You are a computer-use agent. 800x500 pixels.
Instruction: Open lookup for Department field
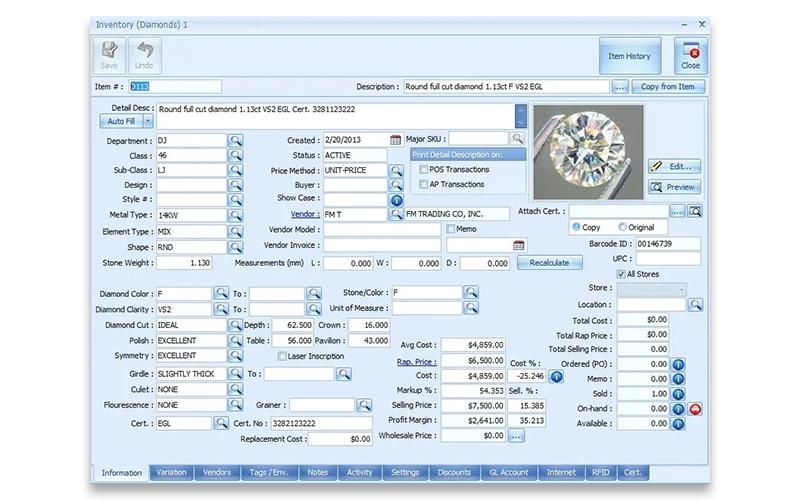235,140
